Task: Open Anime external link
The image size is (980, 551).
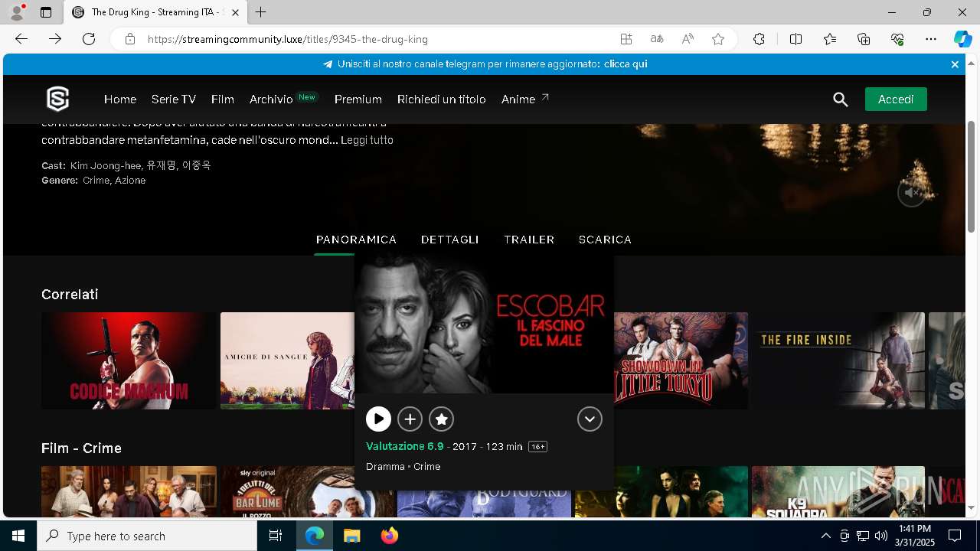Action: (525, 99)
